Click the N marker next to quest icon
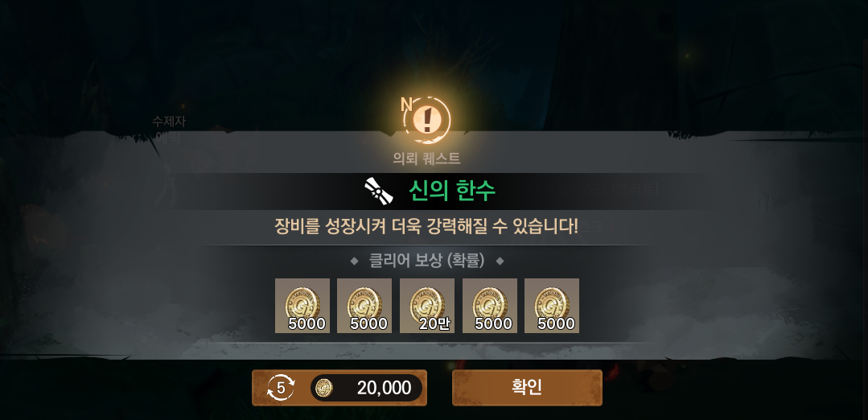 406,105
